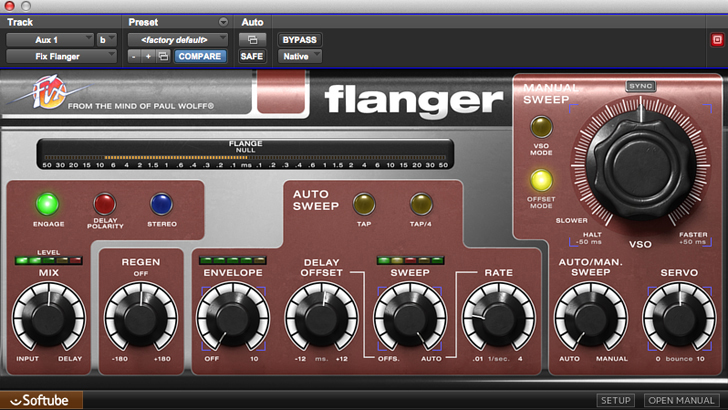Click the TAP/4 button
This screenshot has height=410, width=728.
coord(421,204)
